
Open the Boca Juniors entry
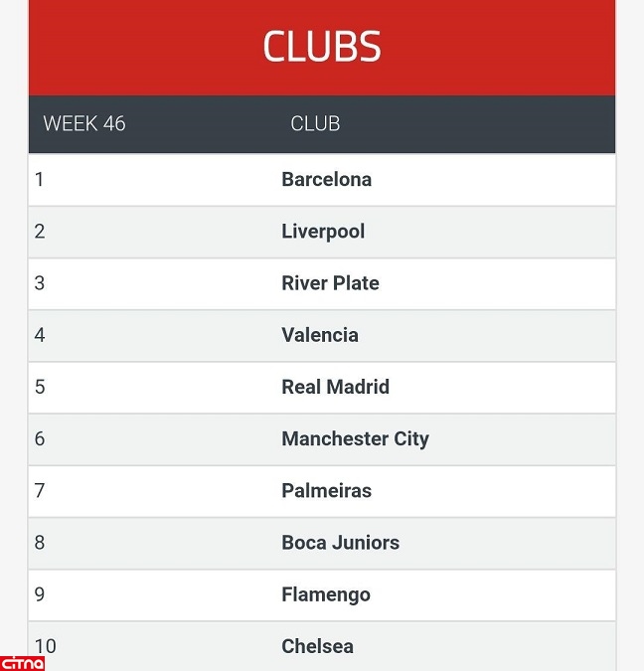click(340, 543)
